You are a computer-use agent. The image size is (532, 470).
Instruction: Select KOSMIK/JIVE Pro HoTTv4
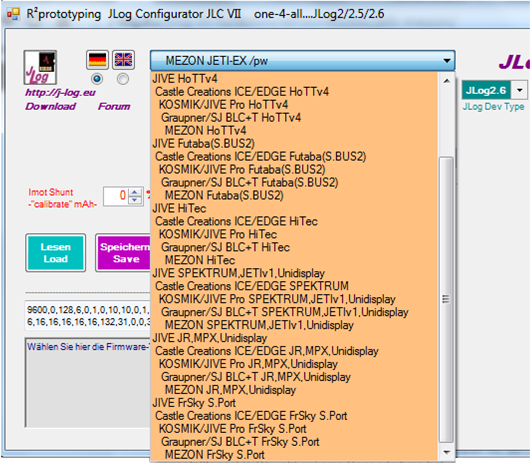coord(294,105)
